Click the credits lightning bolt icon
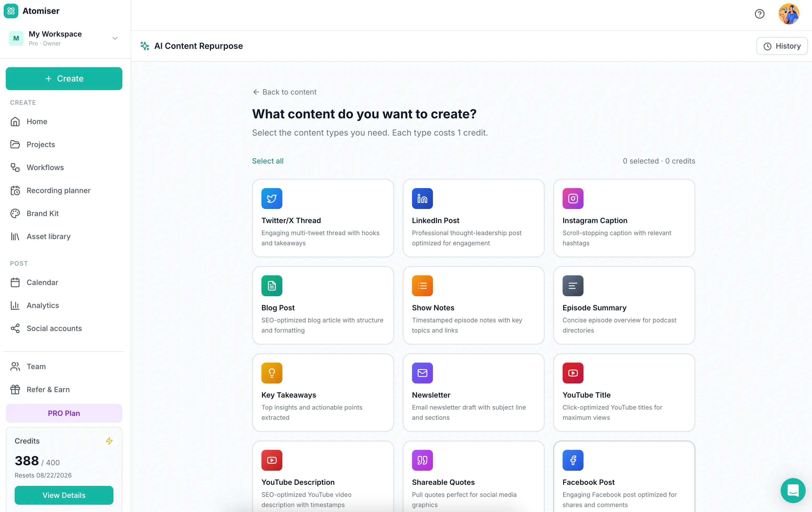Image resolution: width=812 pixels, height=512 pixels. (109, 441)
